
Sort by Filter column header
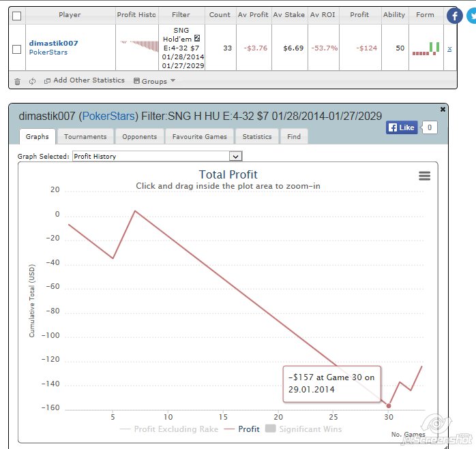(181, 15)
